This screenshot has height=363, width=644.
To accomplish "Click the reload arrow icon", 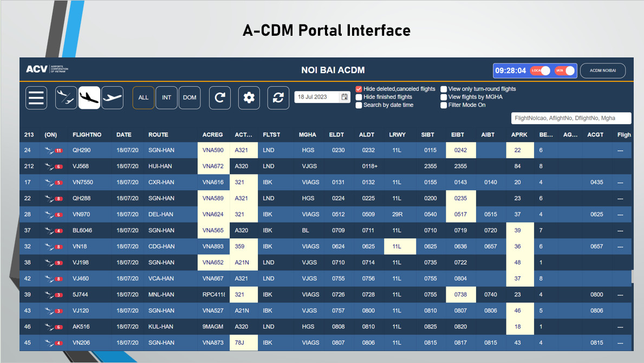I will pos(220,98).
